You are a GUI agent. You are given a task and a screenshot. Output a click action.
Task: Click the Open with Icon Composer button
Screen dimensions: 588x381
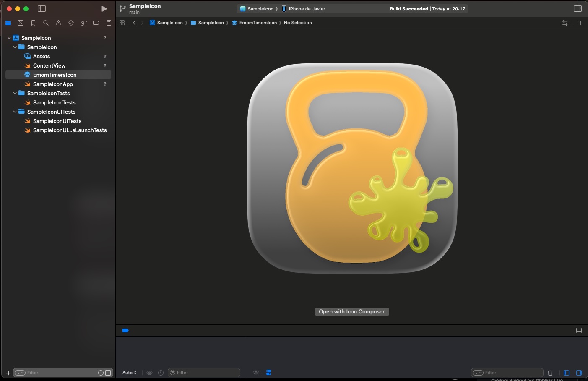coord(352,312)
